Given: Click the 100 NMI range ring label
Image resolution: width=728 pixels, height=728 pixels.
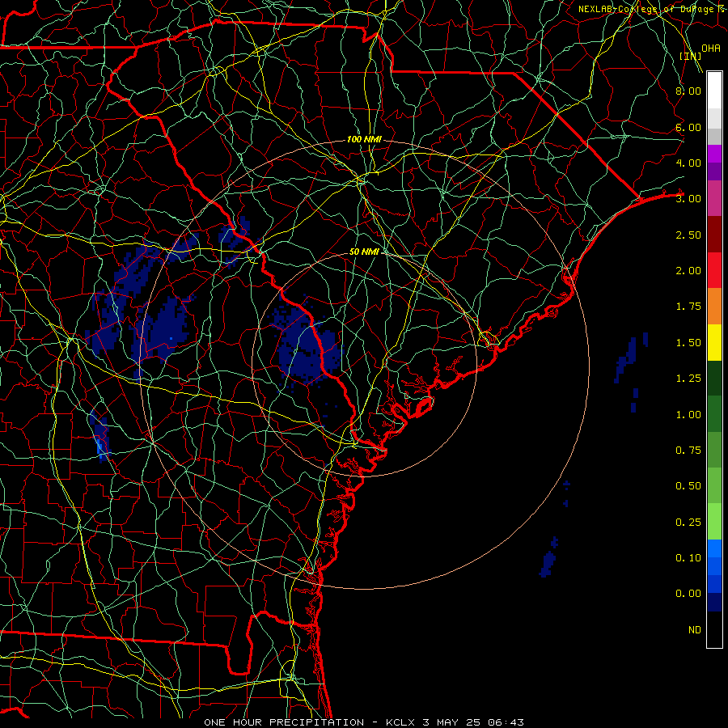Looking at the screenshot, I should pos(364,139).
